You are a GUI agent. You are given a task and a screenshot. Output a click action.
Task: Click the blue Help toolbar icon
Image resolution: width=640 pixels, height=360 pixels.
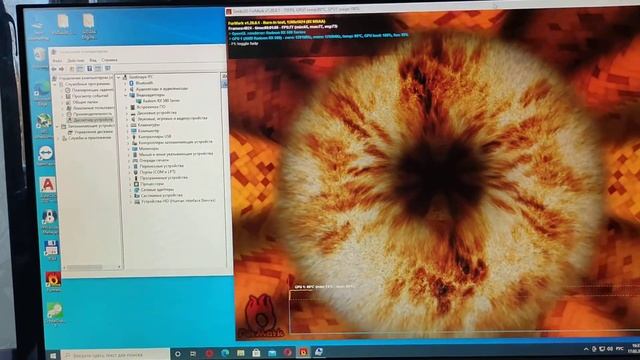(89, 69)
